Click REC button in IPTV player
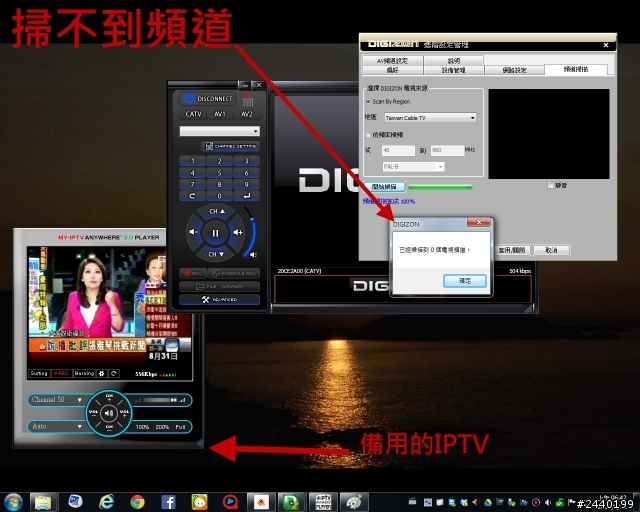Viewport: 640px width, 512px height. click(61, 373)
